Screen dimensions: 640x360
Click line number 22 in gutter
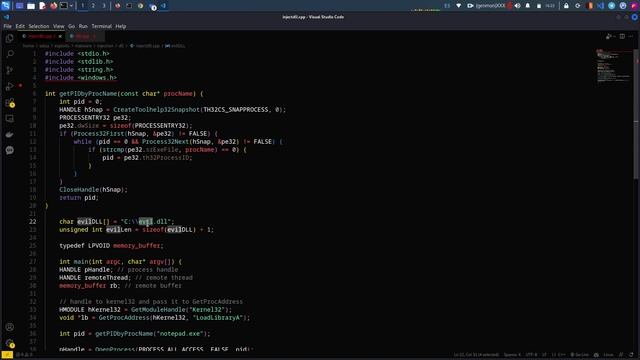pyautogui.click(x=33, y=222)
